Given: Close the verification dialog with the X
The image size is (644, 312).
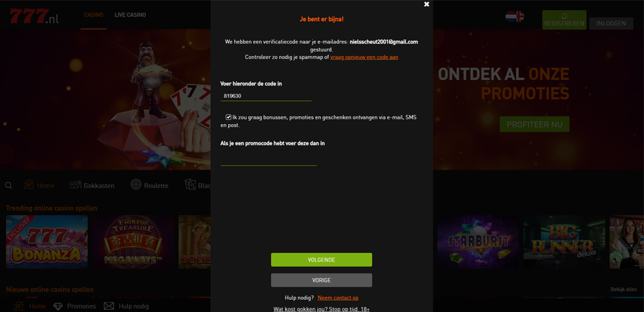Looking at the screenshot, I should [x=426, y=4].
